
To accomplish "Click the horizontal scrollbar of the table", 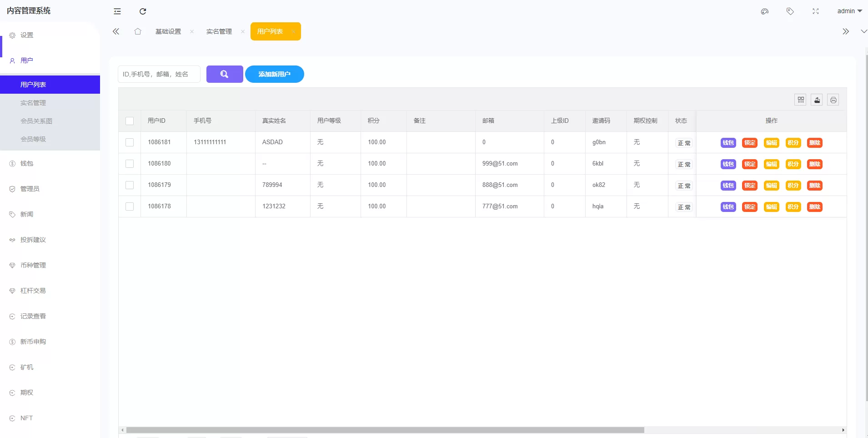I will (x=385, y=430).
